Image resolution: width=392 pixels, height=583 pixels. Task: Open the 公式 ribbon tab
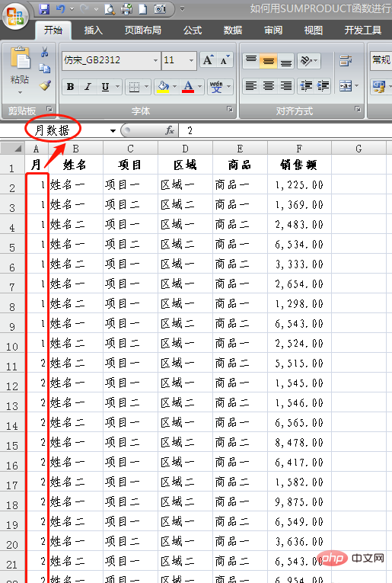point(193,30)
